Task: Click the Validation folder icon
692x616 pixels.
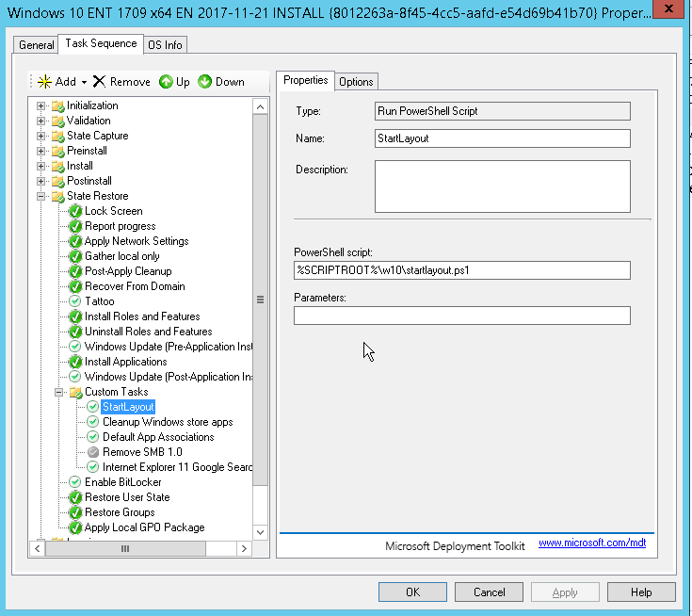Action: coord(57,121)
